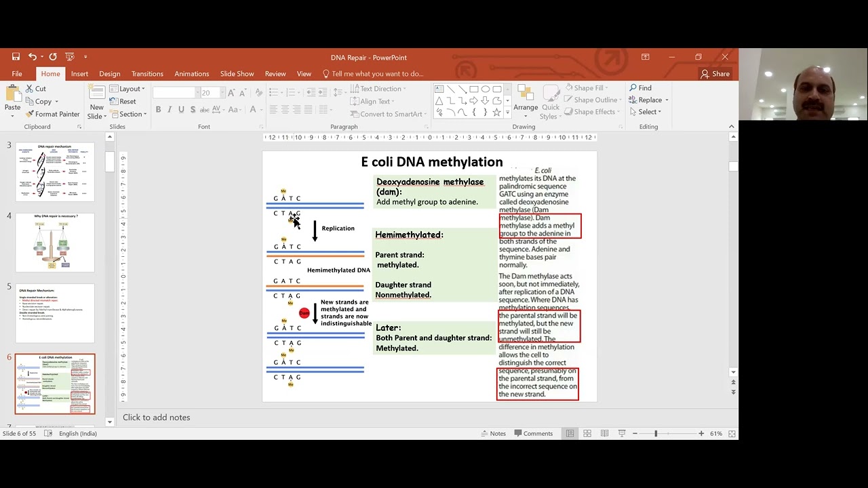Click the zoom out minus button

[x=635, y=434]
